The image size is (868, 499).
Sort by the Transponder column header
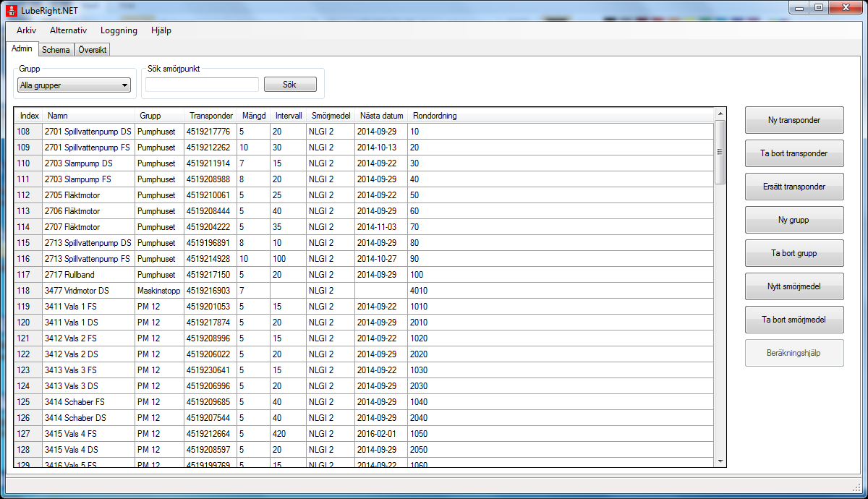(x=210, y=116)
